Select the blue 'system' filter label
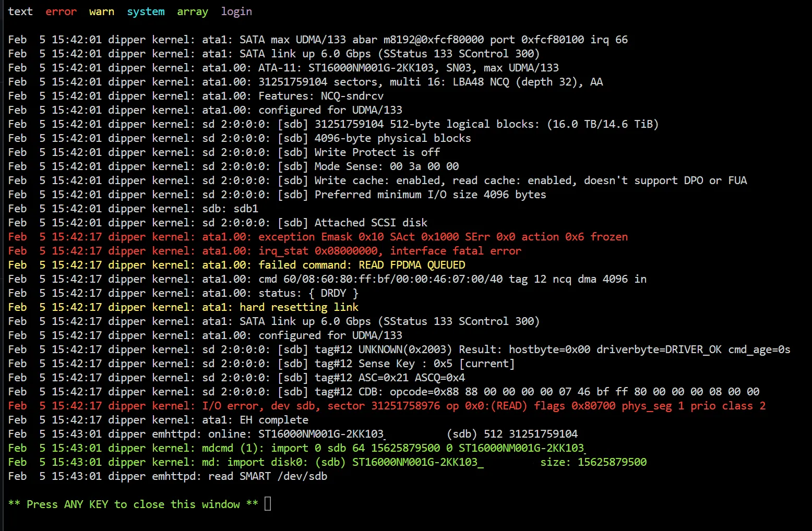The height and width of the screenshot is (531, 812). click(x=146, y=11)
